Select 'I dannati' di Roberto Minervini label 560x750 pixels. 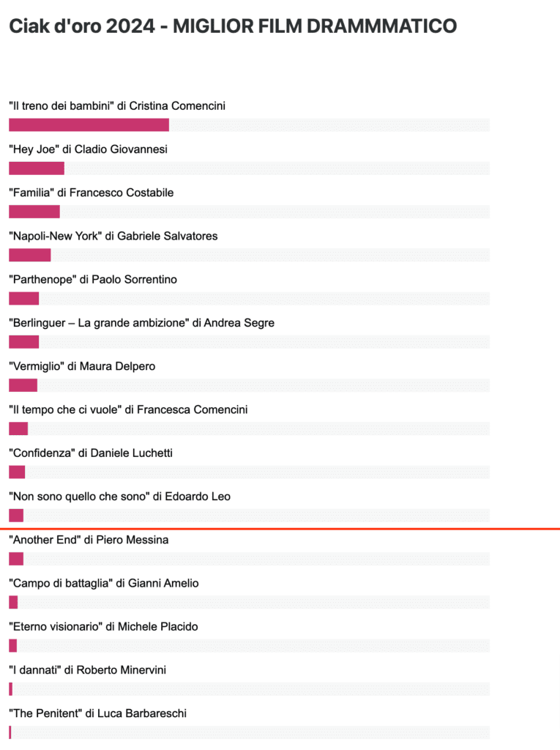[88, 669]
